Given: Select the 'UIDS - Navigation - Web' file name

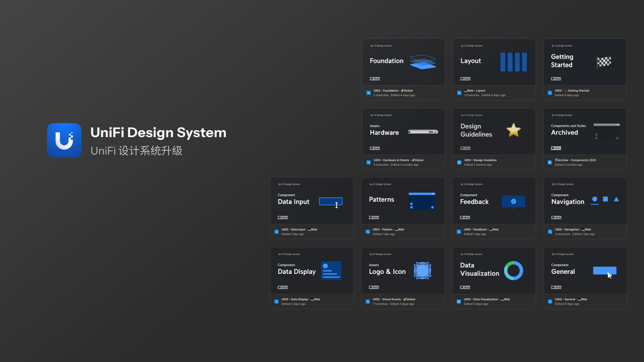Looking at the screenshot, I should pos(573,230).
